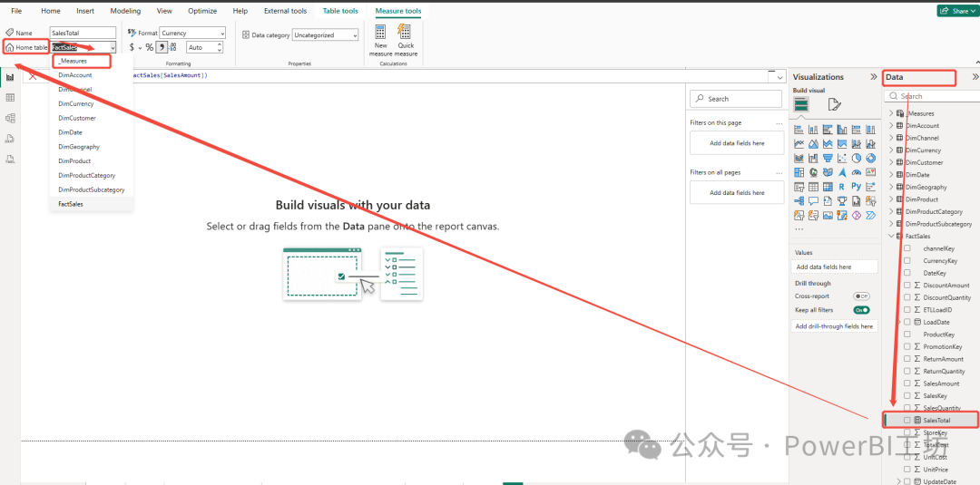Increase decimal places Auto stepper
The image size is (980, 485).
click(x=220, y=45)
